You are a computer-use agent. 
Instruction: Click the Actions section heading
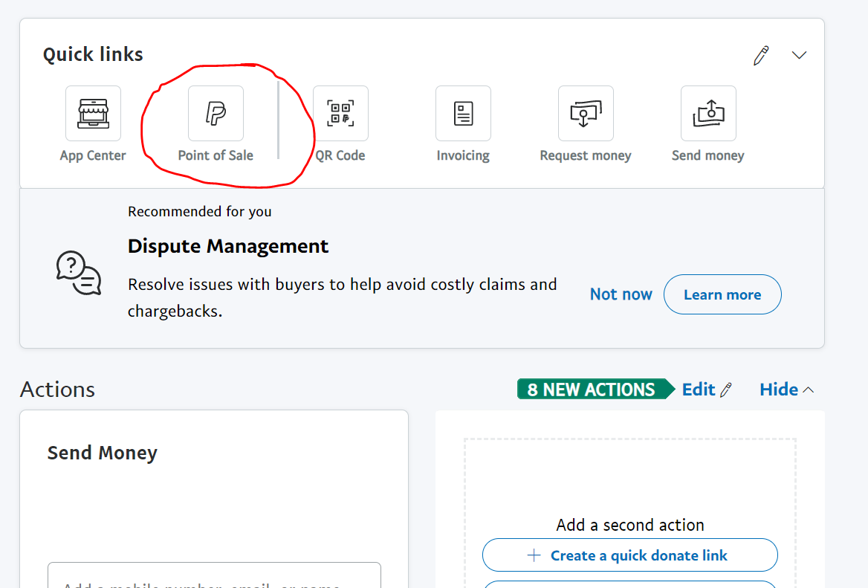57,390
